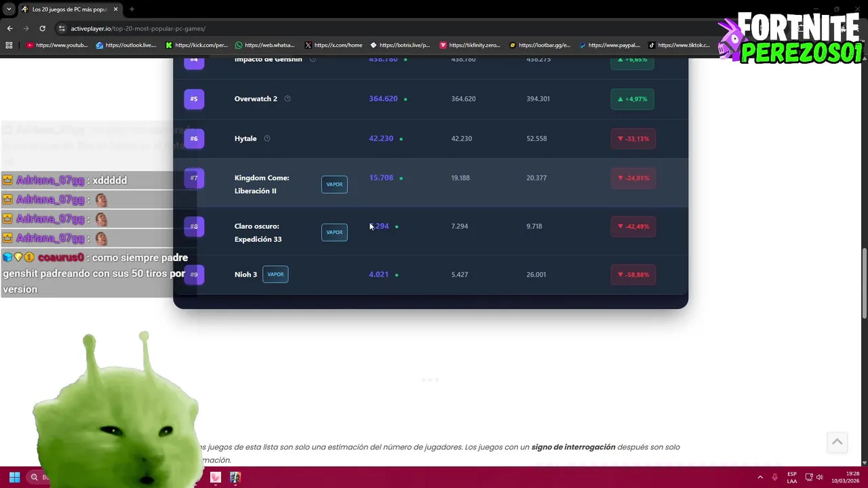Screen dimensions: 868x488
Task: Click Nioh 3 -58,88% change badge
Action: tap(633, 274)
